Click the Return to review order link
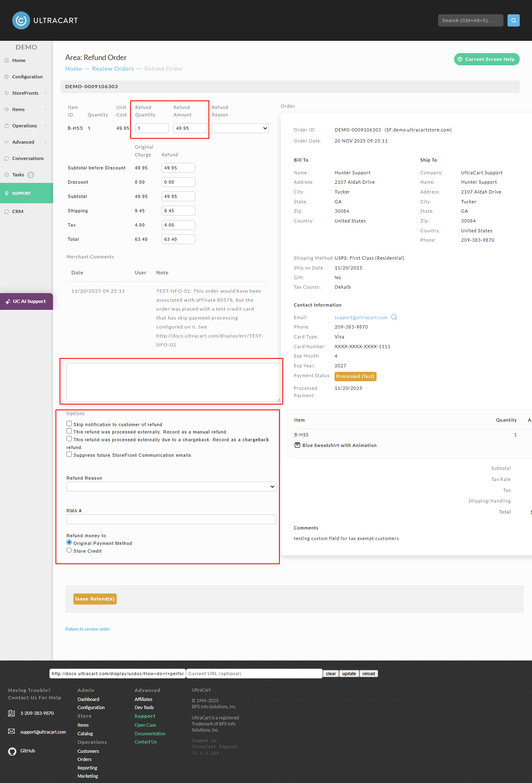532x783 pixels. click(x=88, y=629)
